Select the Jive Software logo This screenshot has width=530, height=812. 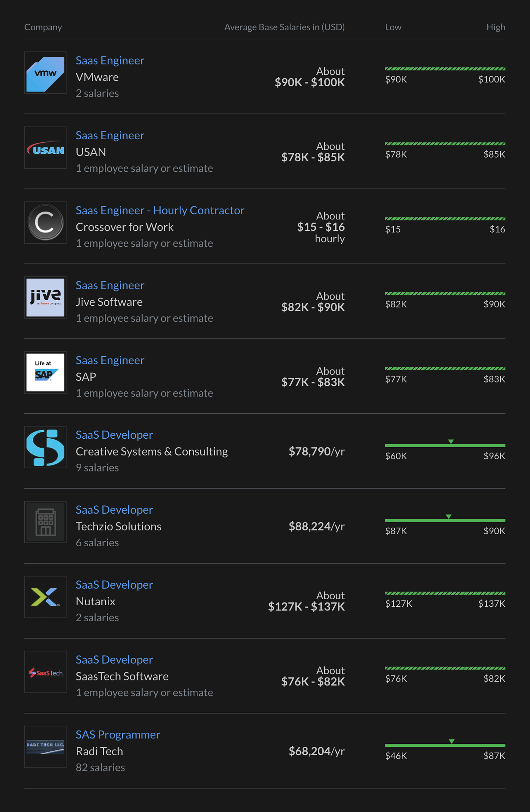(x=45, y=297)
